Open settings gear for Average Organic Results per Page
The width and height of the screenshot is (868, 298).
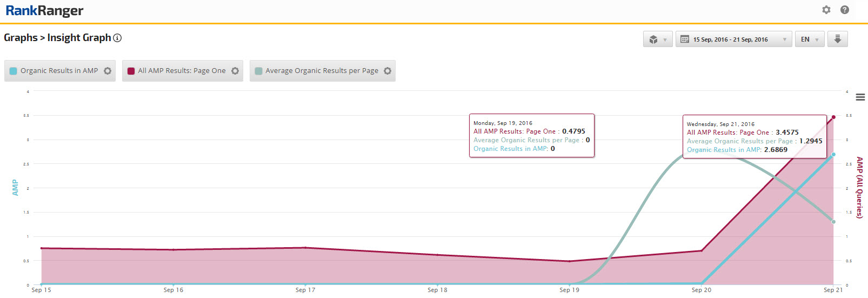pos(388,71)
